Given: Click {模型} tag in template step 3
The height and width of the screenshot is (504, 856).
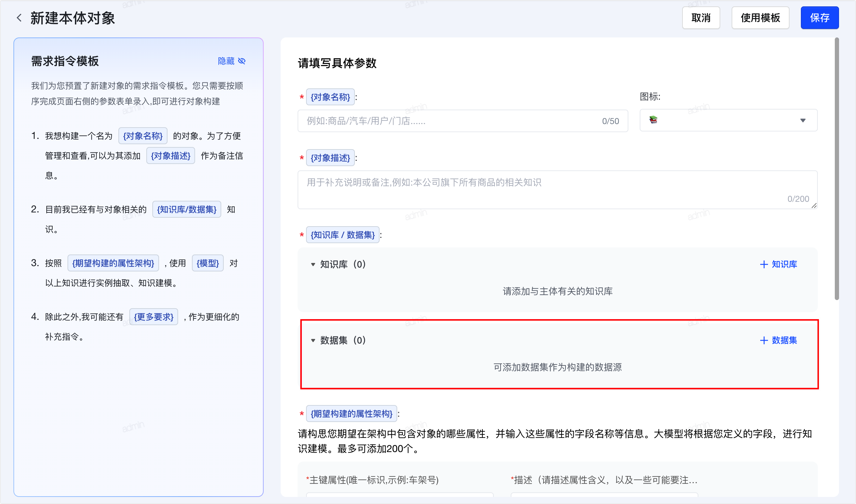Looking at the screenshot, I should 208,263.
